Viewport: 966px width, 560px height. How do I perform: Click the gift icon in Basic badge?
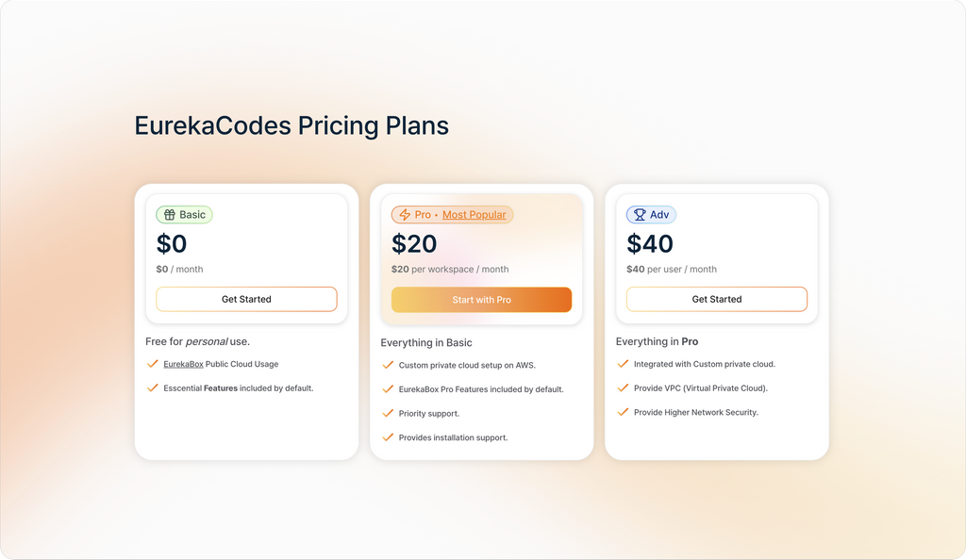point(170,215)
